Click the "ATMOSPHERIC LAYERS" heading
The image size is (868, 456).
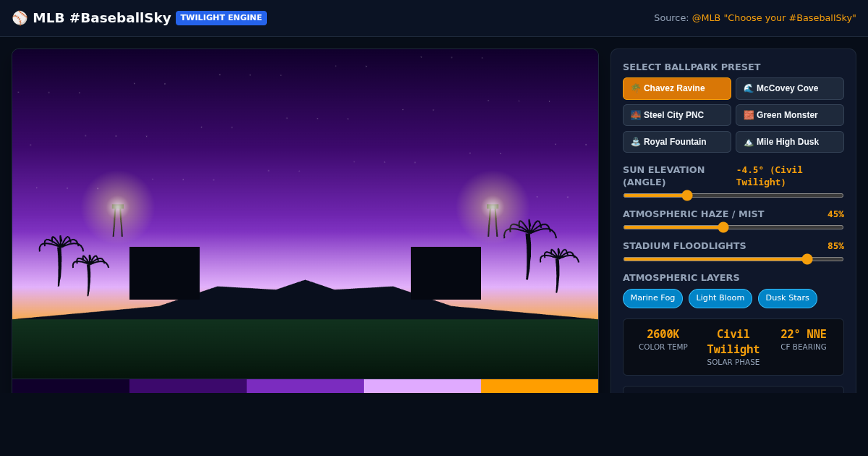coord(681,278)
